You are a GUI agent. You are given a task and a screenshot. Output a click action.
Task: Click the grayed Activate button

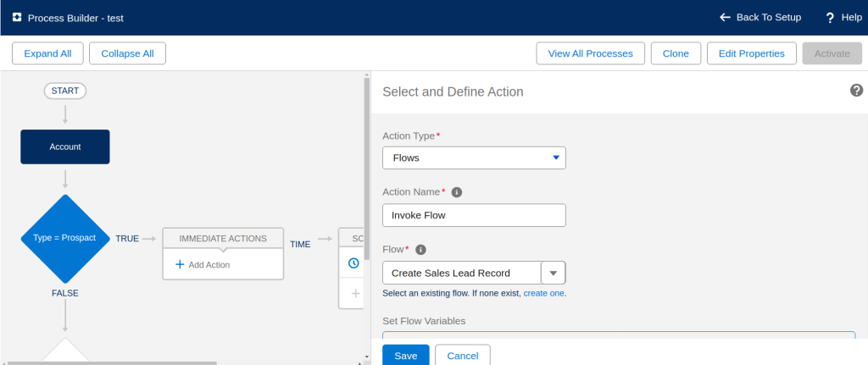832,53
